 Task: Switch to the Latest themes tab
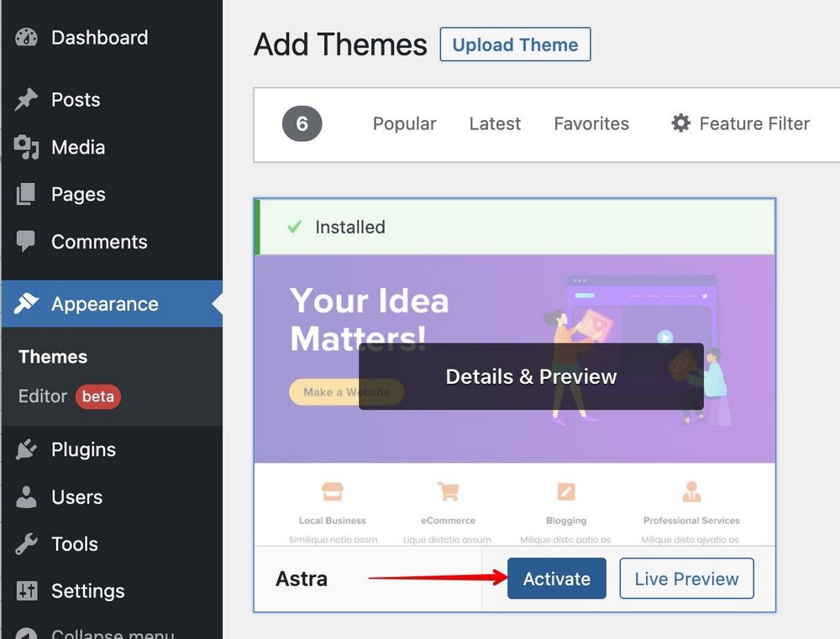tap(495, 123)
